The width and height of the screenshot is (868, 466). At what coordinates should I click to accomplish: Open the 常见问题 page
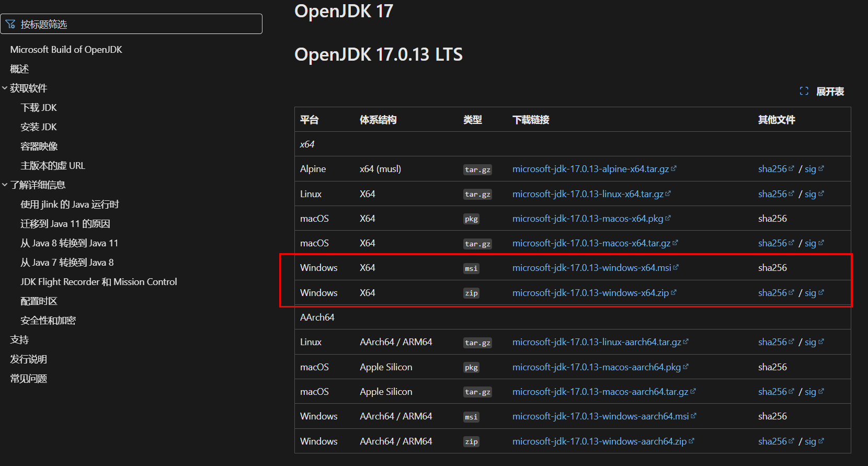(x=29, y=378)
